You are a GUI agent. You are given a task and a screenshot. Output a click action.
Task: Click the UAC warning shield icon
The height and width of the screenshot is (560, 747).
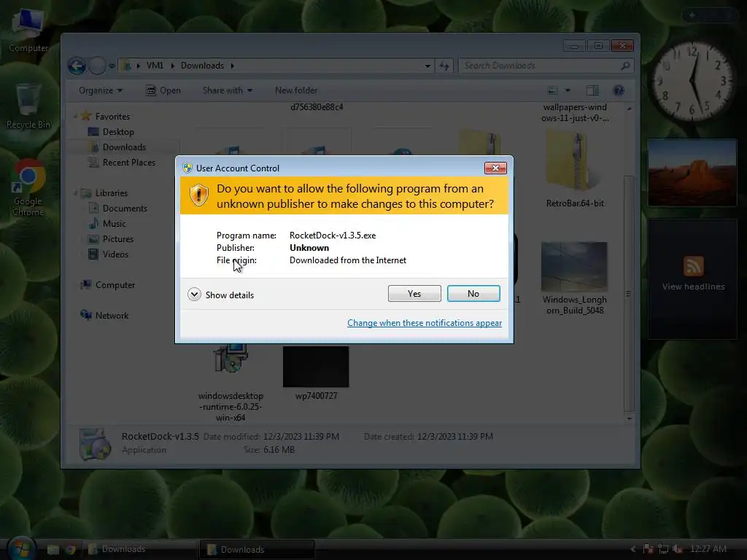coord(199,195)
